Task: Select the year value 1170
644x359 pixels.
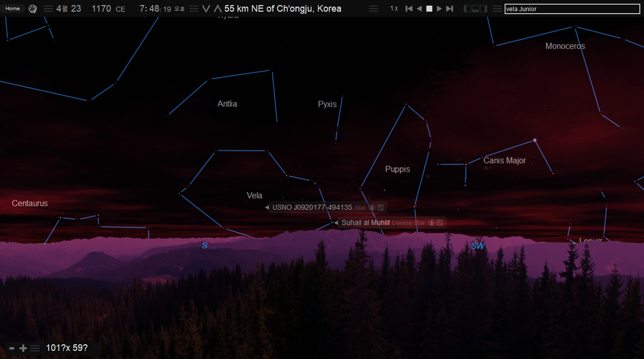Action: pos(101,9)
